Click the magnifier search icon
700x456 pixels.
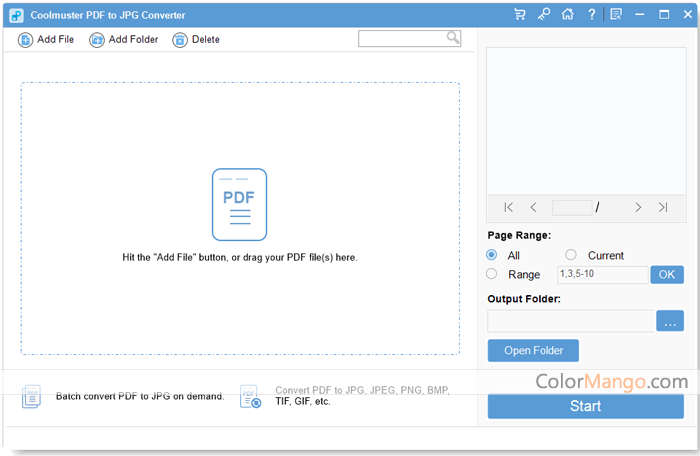(x=453, y=38)
